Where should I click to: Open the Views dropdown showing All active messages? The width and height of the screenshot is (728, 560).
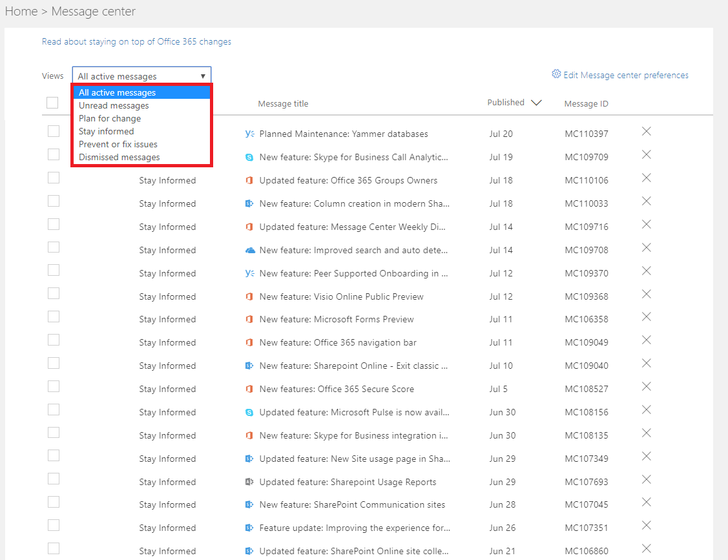tap(141, 76)
